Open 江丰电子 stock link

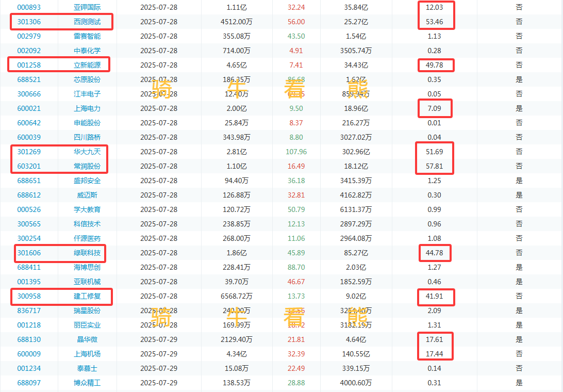point(87,94)
